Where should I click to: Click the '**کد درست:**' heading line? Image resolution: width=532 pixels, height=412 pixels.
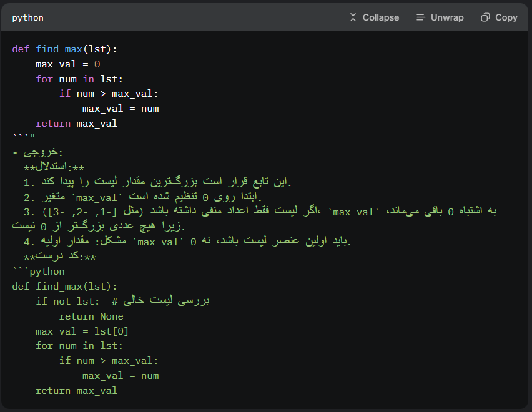(x=60, y=256)
